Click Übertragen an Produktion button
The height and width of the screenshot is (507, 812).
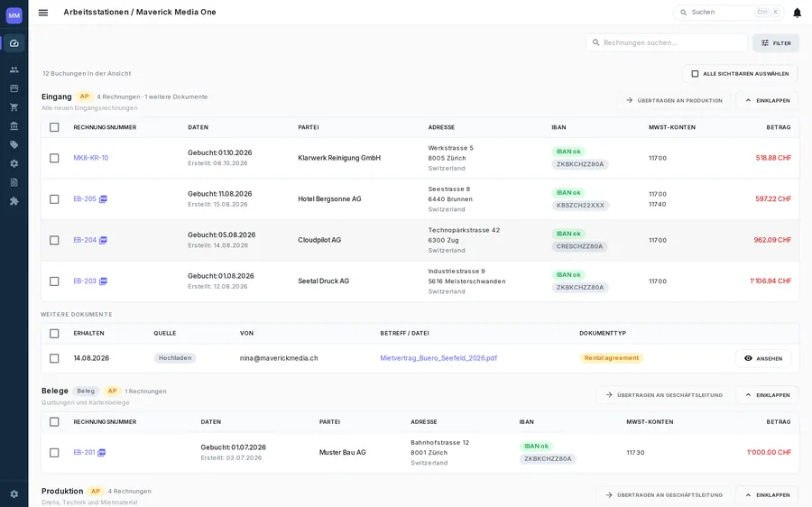pyautogui.click(x=674, y=100)
